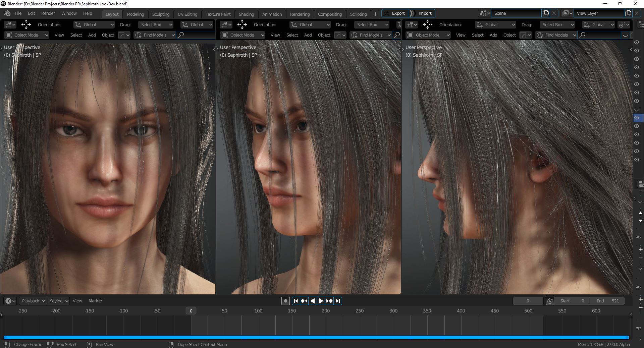The height and width of the screenshot is (348, 644).
Task: Open editor type menu in right viewport header
Action: pyautogui.click(x=412, y=24)
